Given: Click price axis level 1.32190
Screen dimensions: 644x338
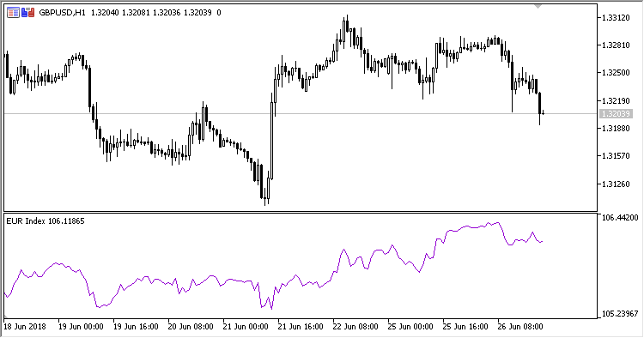Looking at the screenshot, I should point(616,100).
